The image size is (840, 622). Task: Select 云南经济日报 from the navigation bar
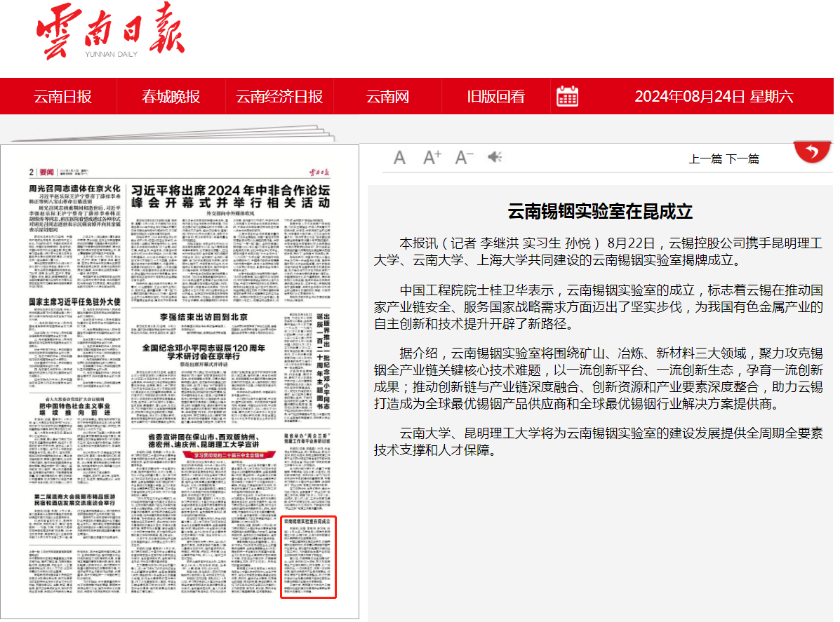coord(279,97)
